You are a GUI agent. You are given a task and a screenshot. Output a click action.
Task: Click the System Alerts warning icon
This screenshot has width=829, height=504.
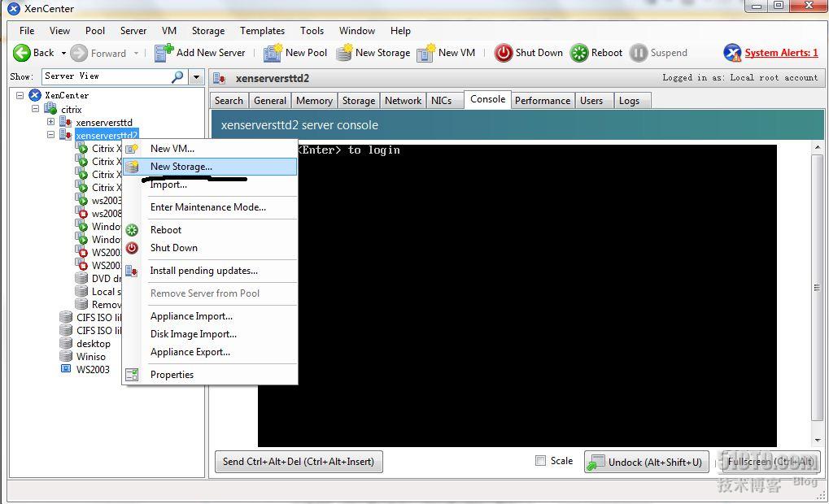[x=732, y=53]
